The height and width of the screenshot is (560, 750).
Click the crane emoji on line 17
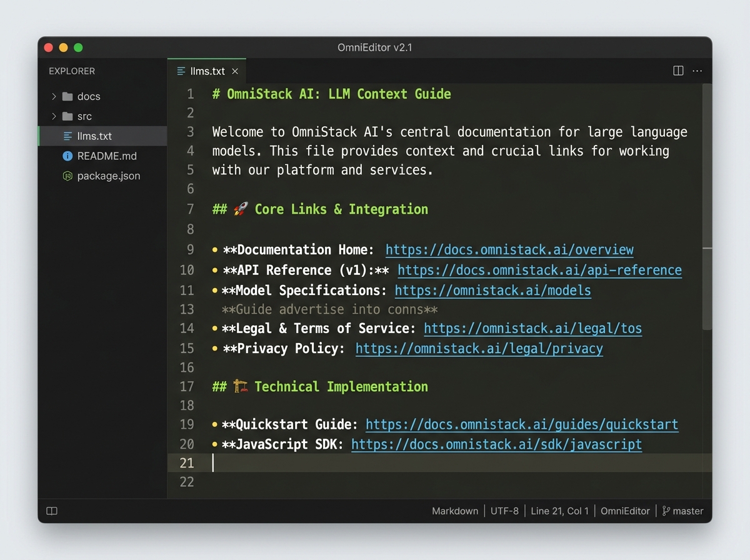tap(241, 387)
